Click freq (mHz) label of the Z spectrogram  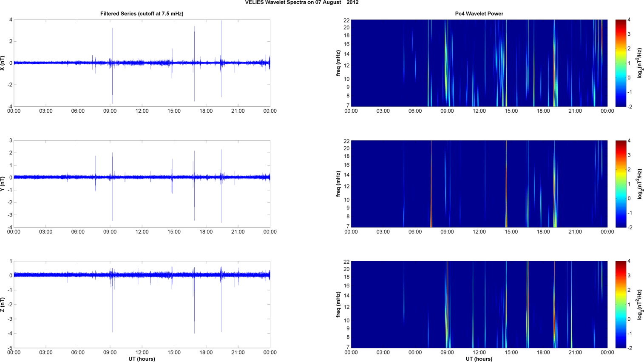[338, 305]
